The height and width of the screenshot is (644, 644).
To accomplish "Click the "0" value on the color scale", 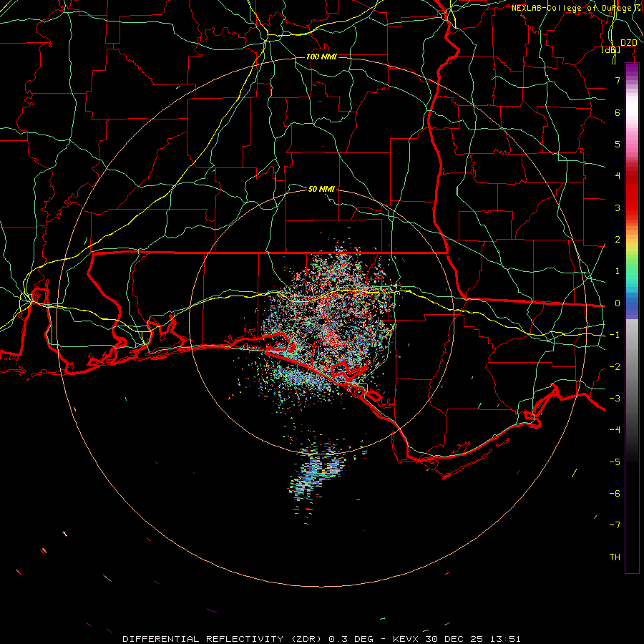I will tap(618, 303).
